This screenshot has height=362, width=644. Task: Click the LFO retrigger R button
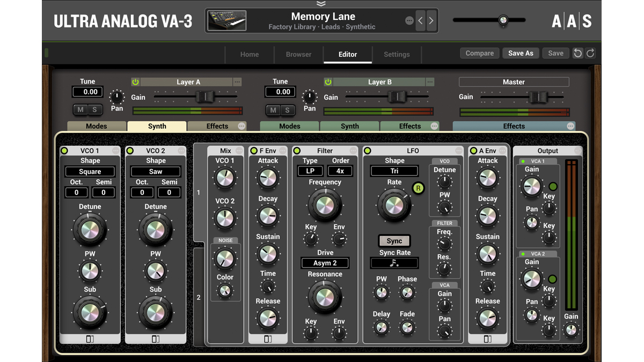418,188
